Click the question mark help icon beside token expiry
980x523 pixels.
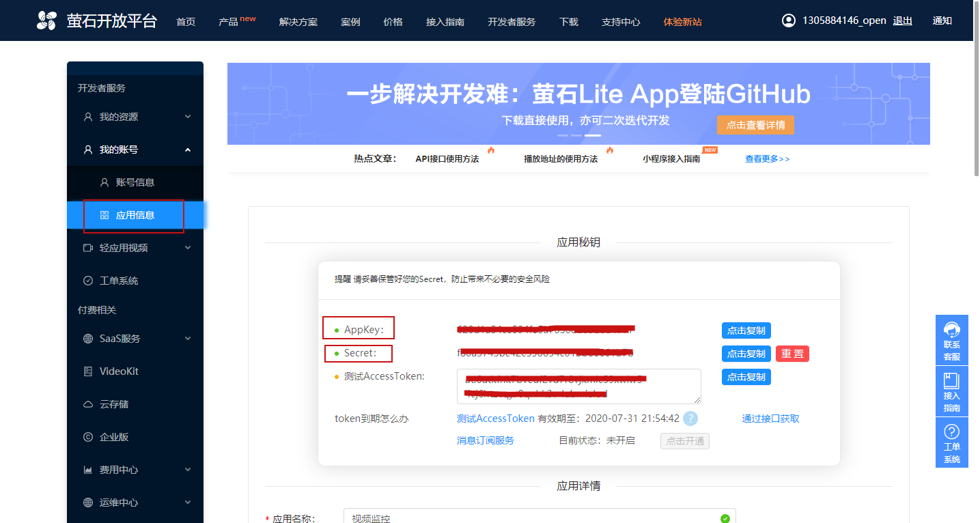690,419
